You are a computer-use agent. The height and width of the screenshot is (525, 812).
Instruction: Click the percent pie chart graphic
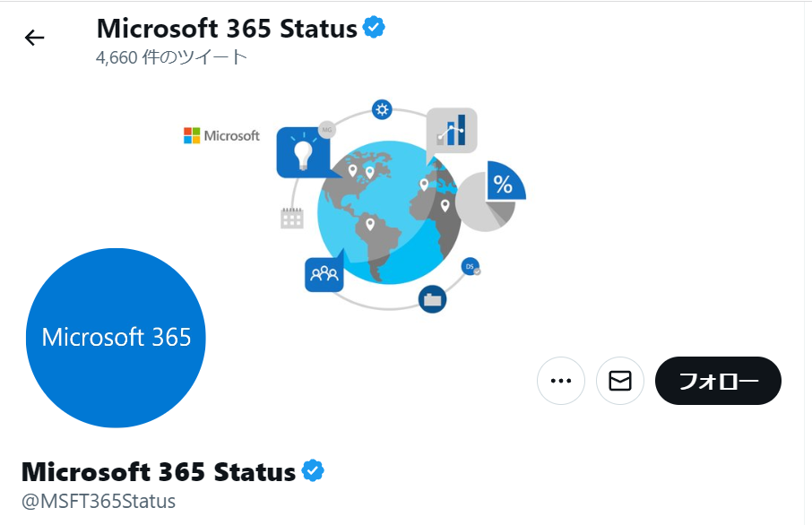click(x=491, y=195)
